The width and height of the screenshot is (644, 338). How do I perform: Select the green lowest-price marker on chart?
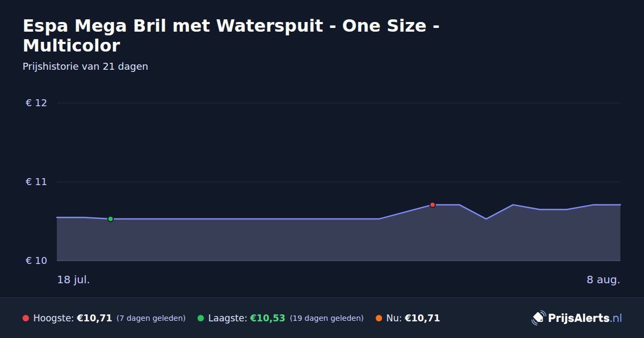click(111, 219)
